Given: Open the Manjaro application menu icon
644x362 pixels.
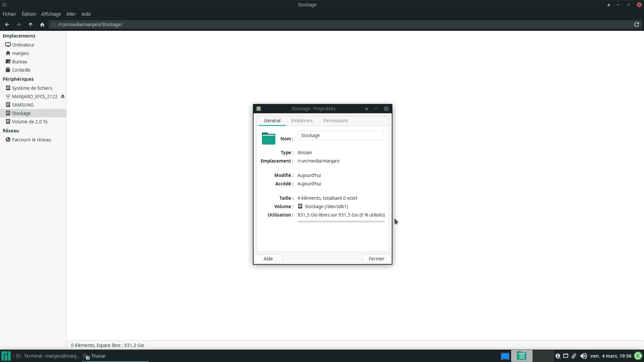Looking at the screenshot, I should click(x=6, y=356).
